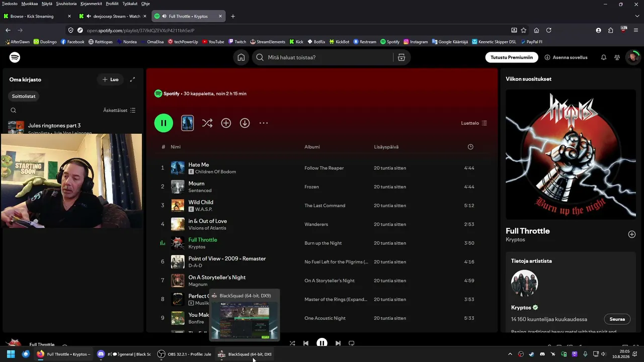The image size is (644, 362).
Task: Skip to the previous track
Action: coord(306,343)
